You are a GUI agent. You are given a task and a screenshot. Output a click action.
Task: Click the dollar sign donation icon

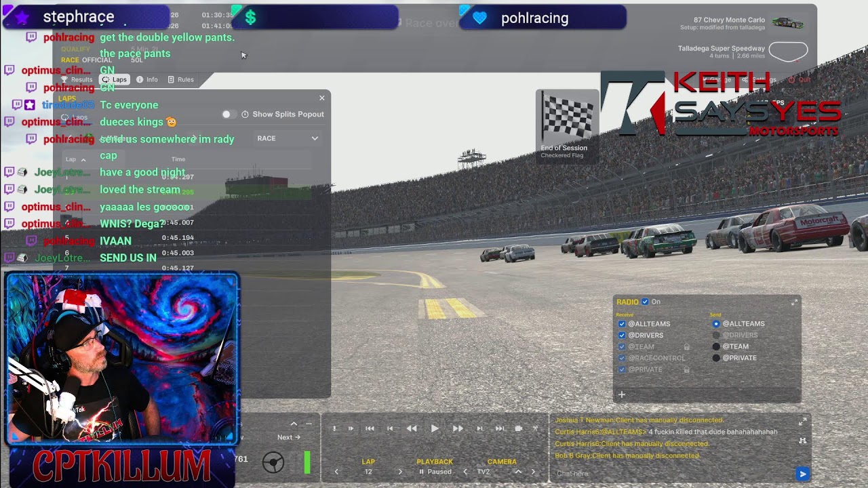pos(250,18)
